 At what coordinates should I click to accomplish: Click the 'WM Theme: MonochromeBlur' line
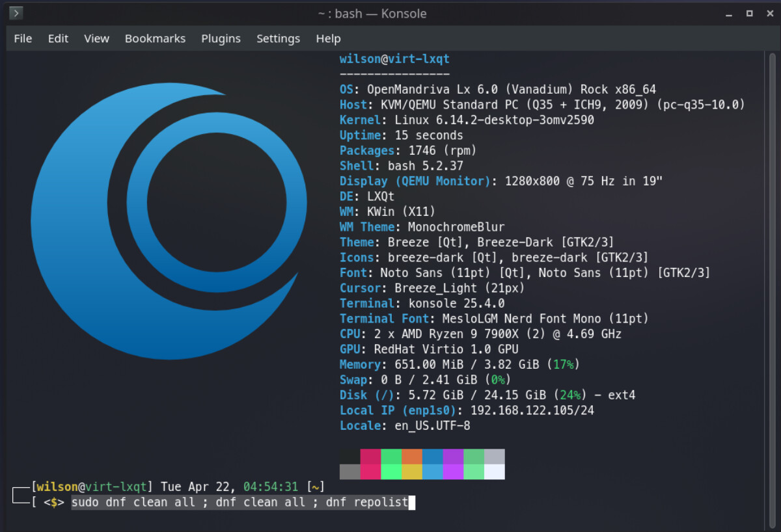(422, 227)
